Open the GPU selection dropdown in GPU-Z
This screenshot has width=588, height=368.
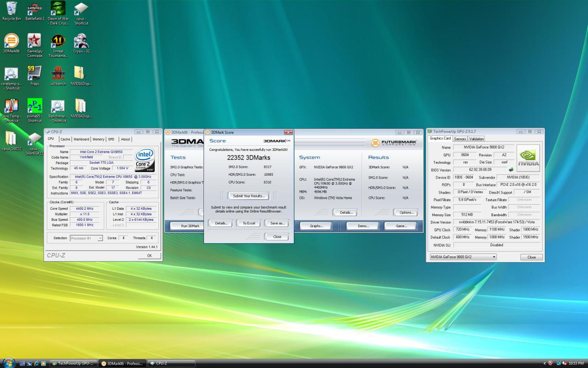tap(463, 257)
